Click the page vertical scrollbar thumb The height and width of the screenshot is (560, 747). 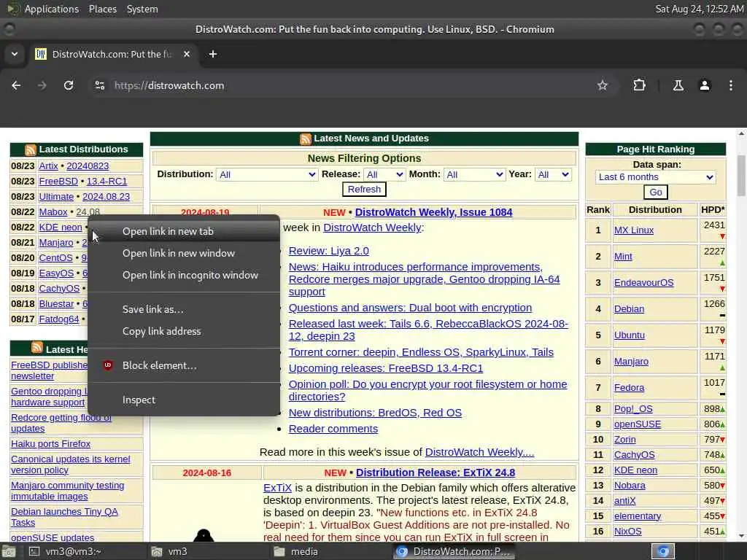click(741, 175)
